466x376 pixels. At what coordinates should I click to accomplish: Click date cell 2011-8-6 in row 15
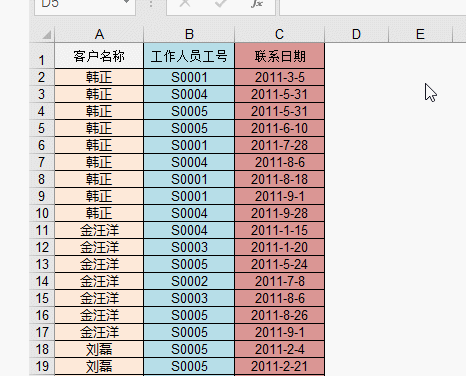point(279,298)
